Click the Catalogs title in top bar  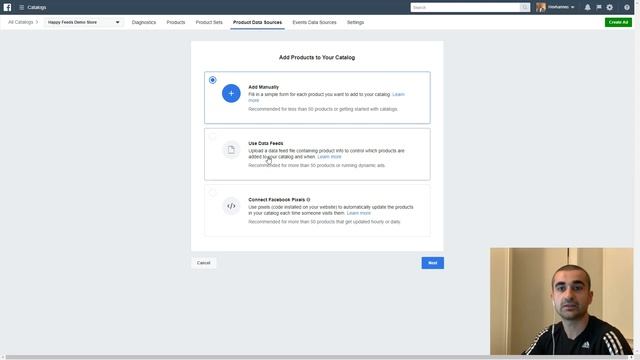37,7
